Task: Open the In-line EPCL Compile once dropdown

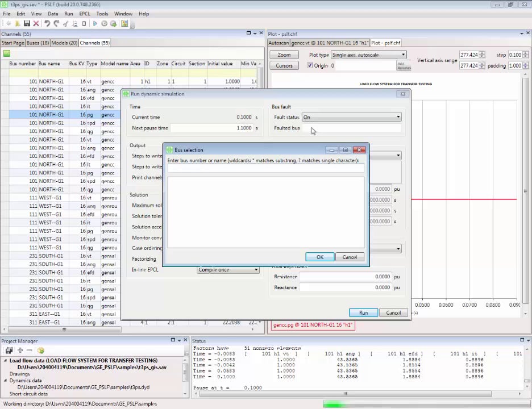Action: pyautogui.click(x=228, y=270)
